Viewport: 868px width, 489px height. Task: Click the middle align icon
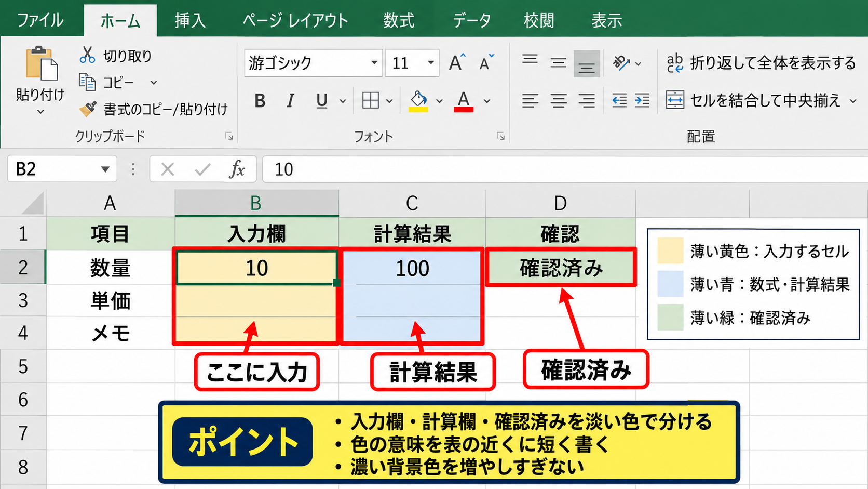click(x=559, y=63)
